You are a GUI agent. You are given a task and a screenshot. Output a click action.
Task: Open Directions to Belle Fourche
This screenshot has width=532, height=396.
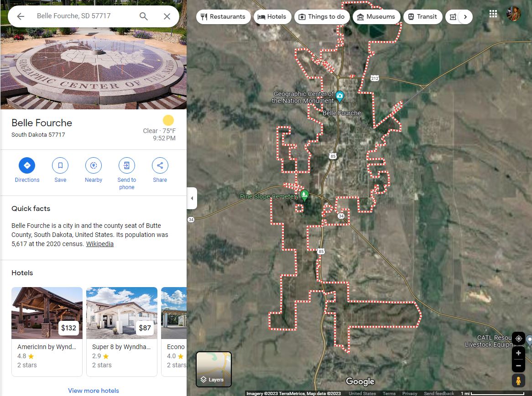pyautogui.click(x=27, y=170)
